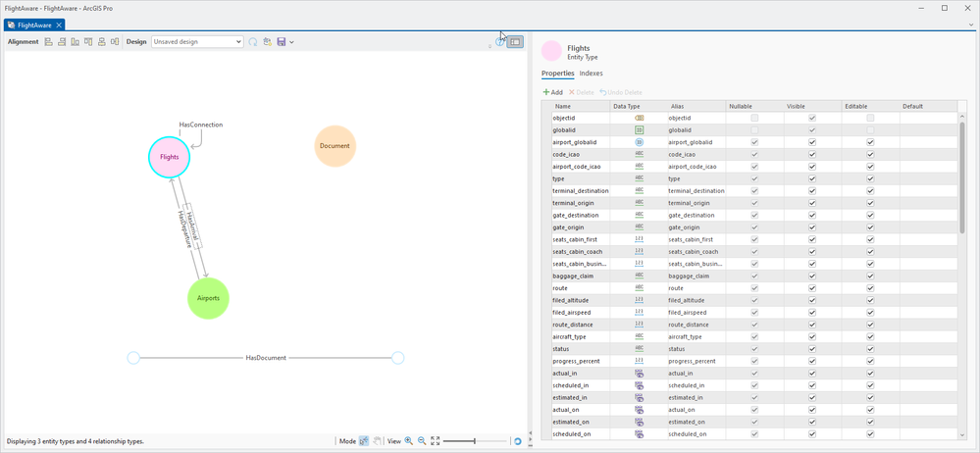Viewport: 980px width, 453px height.
Task: Sort by the Name column header
Action: [x=581, y=106]
